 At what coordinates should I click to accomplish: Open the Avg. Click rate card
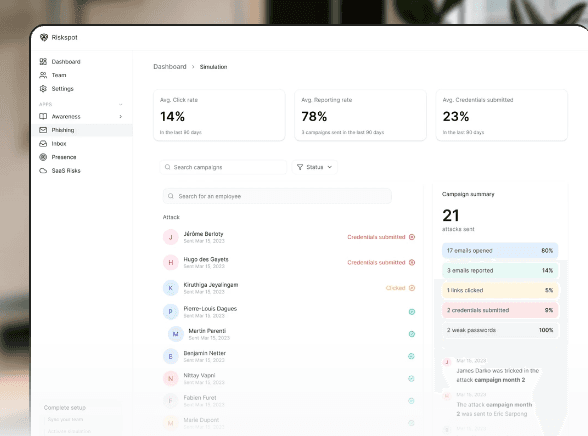[x=219, y=115]
